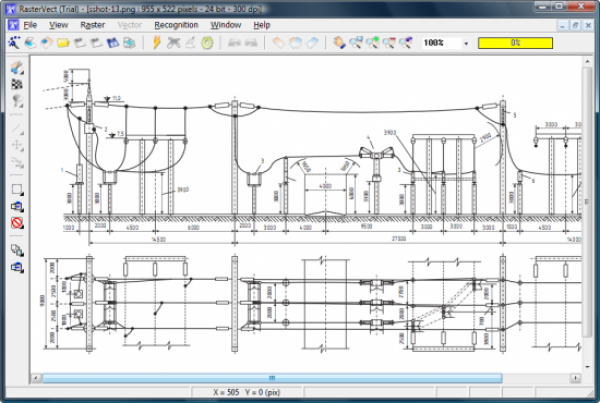Click the topmost icon in left sidebar
Screen dimensions: 600x403
tap(17, 68)
